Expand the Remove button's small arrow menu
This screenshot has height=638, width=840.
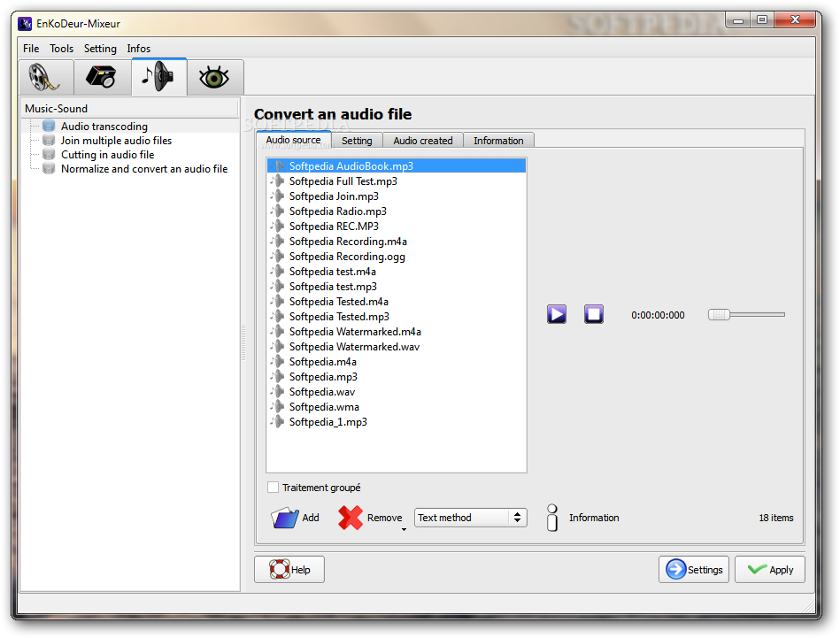click(x=404, y=529)
